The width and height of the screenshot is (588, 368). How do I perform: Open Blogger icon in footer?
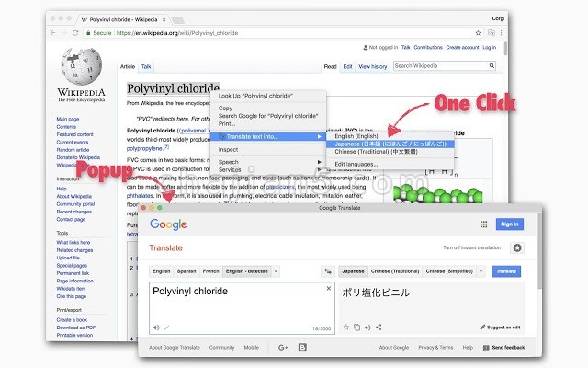[302, 348]
